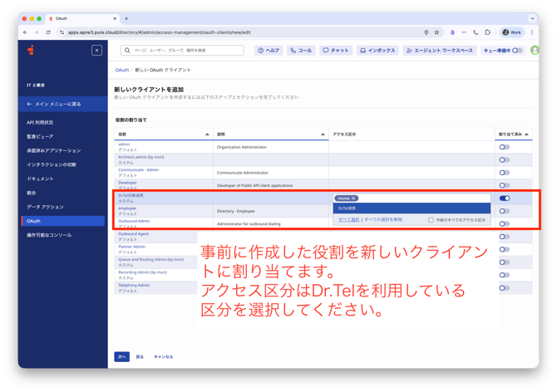Click the キャンセル cancel button

[x=164, y=356]
